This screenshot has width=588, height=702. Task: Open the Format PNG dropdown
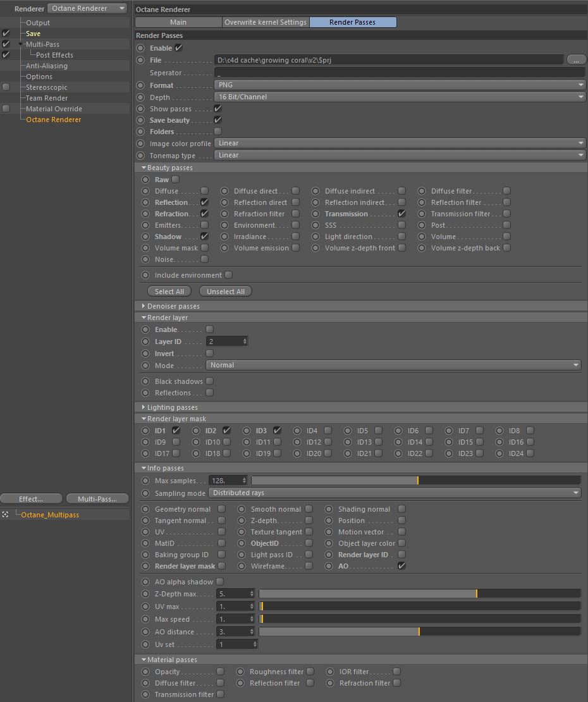pyautogui.click(x=400, y=85)
